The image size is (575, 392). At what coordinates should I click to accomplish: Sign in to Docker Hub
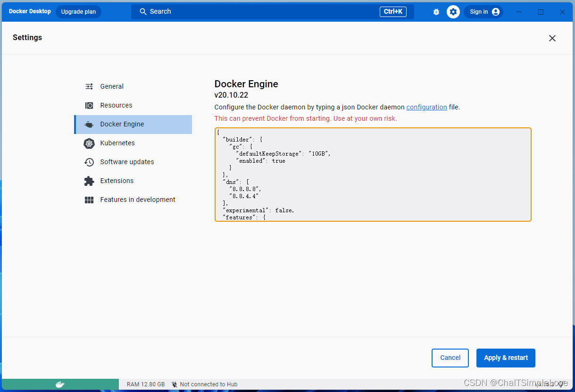click(483, 11)
